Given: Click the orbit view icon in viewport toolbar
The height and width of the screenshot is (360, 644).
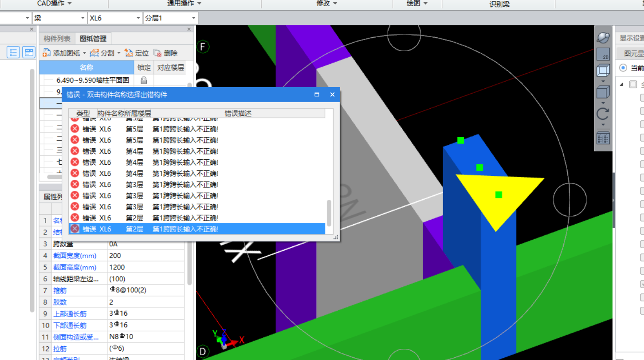Looking at the screenshot, I should tap(603, 37).
